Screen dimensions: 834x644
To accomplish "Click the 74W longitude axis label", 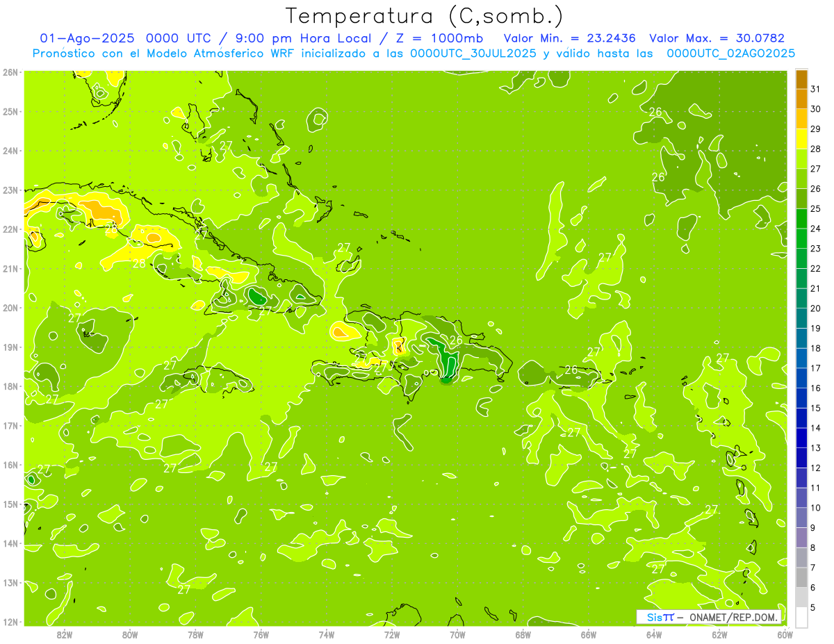I will coord(327,634).
